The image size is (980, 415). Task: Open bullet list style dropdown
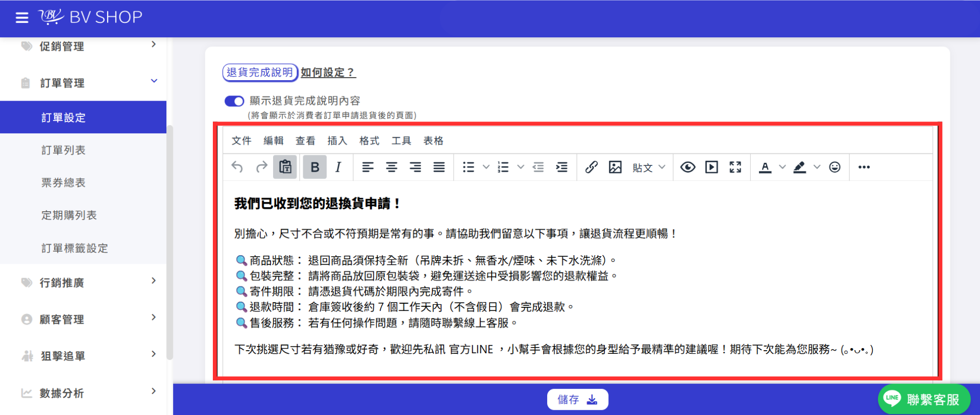click(486, 167)
